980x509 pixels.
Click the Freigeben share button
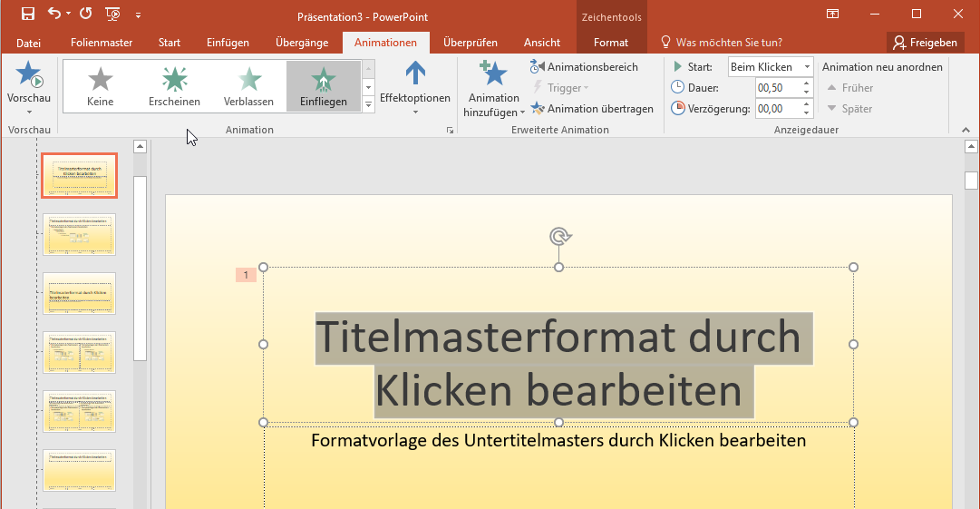925,43
